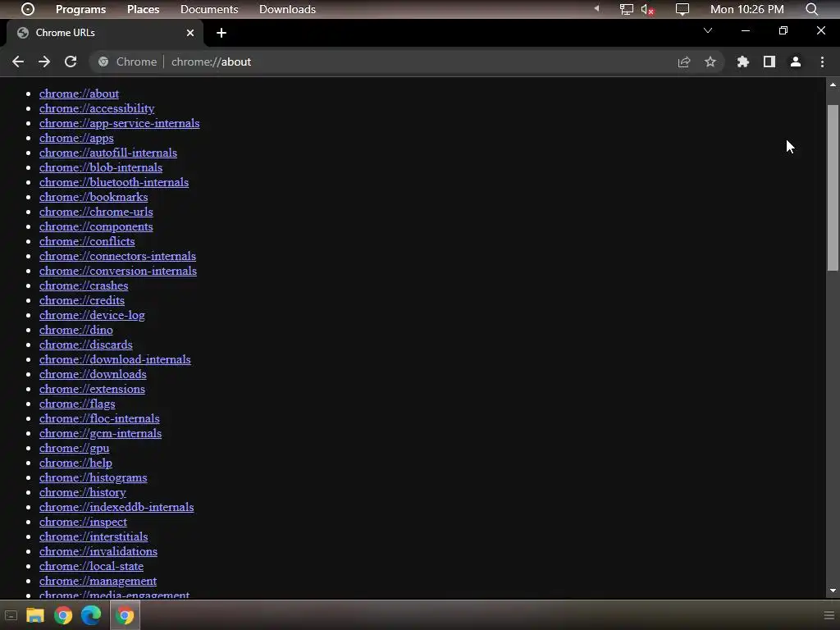Screen dimensions: 840x630
Task: Click the muted volume icon
Action: tap(647, 9)
